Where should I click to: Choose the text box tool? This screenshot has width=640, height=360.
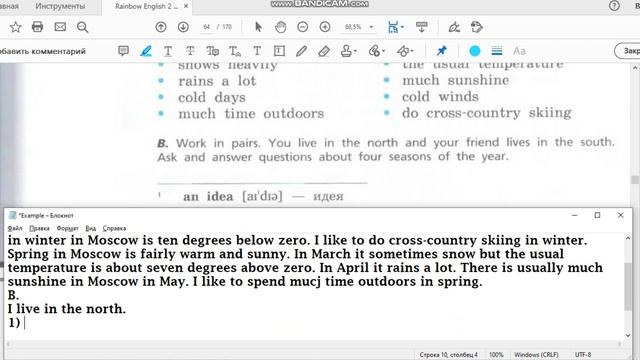pyautogui.click(x=279, y=51)
